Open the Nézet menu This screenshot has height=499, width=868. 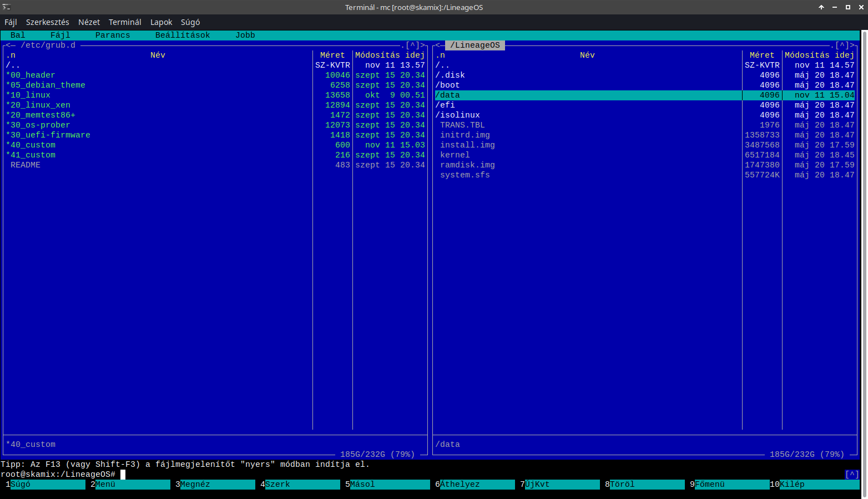pos(89,22)
